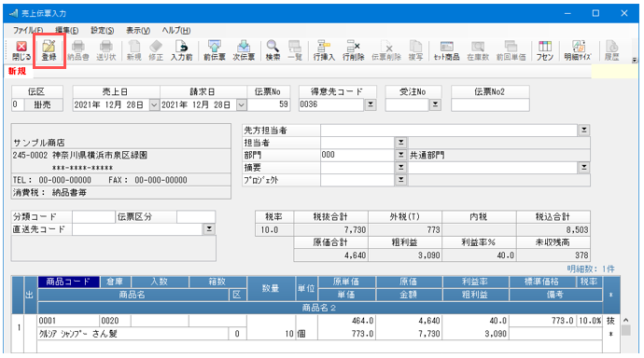This screenshot has height=358, width=644.
Task: Open the セット商品 set products icon
Action: point(446,51)
